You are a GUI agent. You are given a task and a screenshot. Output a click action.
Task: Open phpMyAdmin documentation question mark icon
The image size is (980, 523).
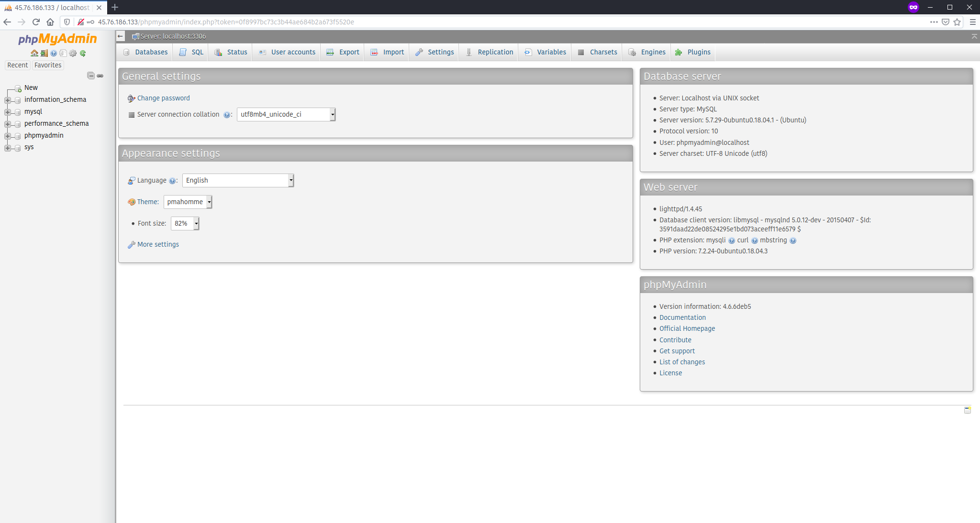(x=53, y=53)
